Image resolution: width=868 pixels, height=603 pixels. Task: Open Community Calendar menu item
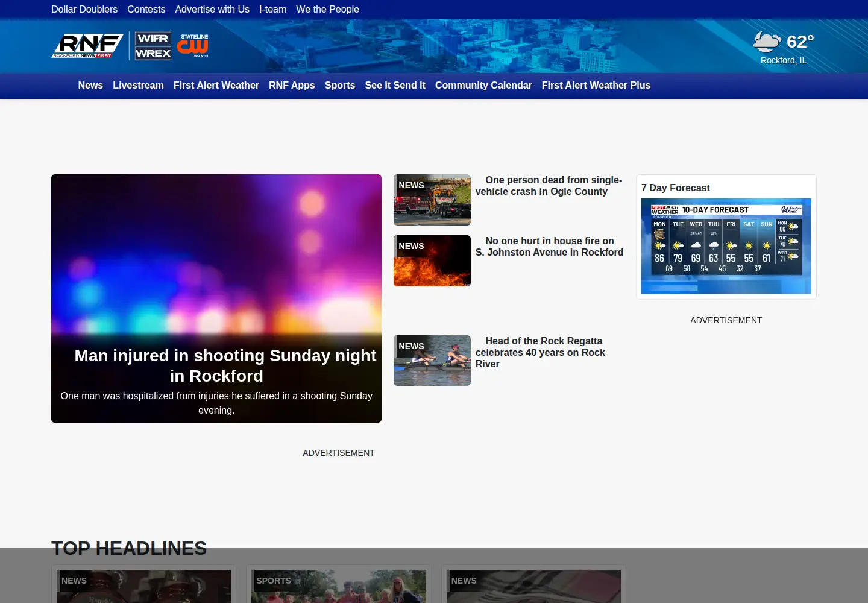(x=483, y=86)
